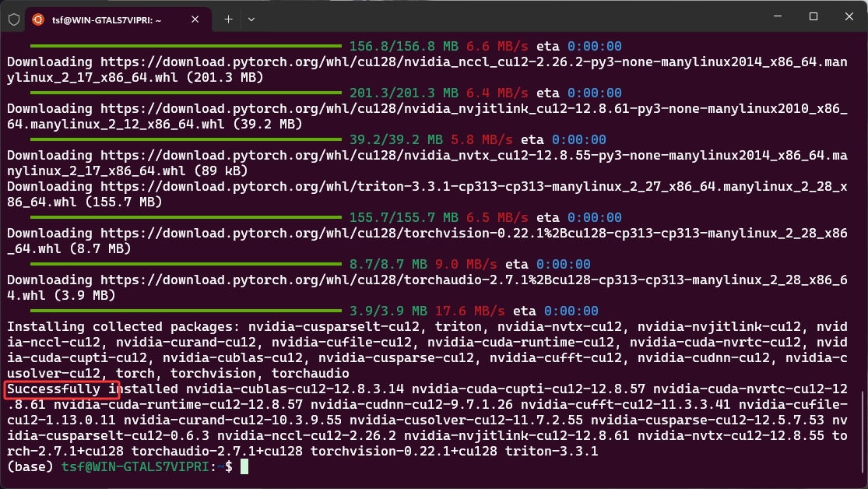Close the tsf@WIN-GTALS7VIPRI terminal tab
Screen dimensions: 868x489
[195, 19]
